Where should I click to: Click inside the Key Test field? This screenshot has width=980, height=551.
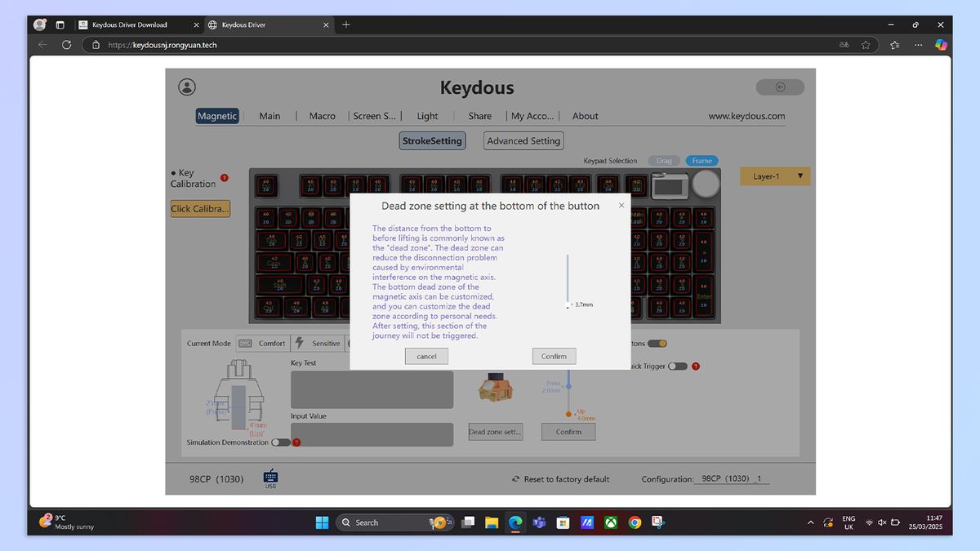click(x=372, y=389)
